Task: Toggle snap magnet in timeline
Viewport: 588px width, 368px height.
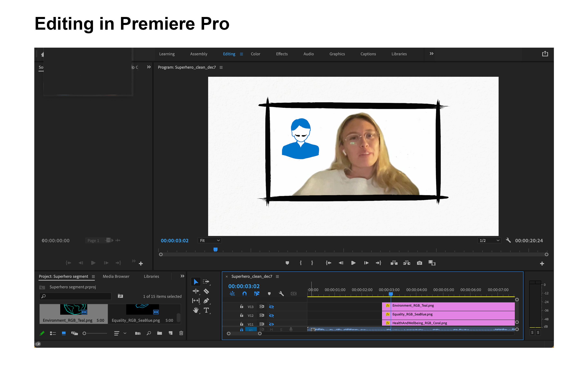Action: [244, 294]
